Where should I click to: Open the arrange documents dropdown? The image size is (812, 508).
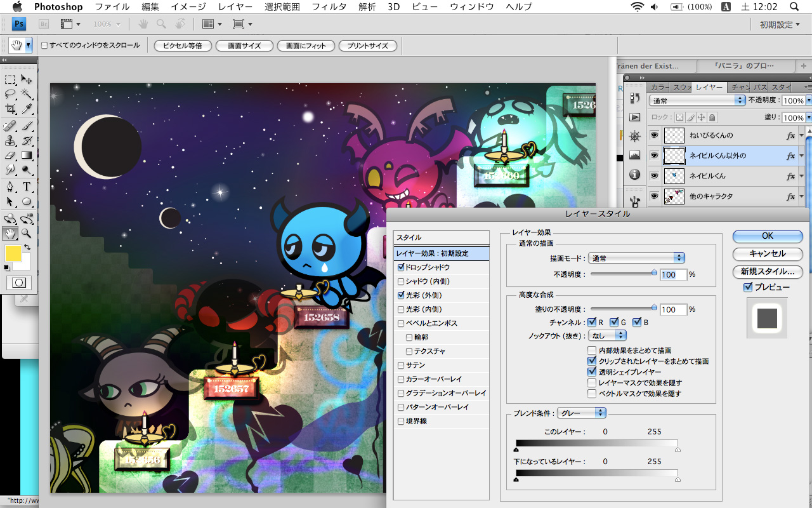click(212, 24)
